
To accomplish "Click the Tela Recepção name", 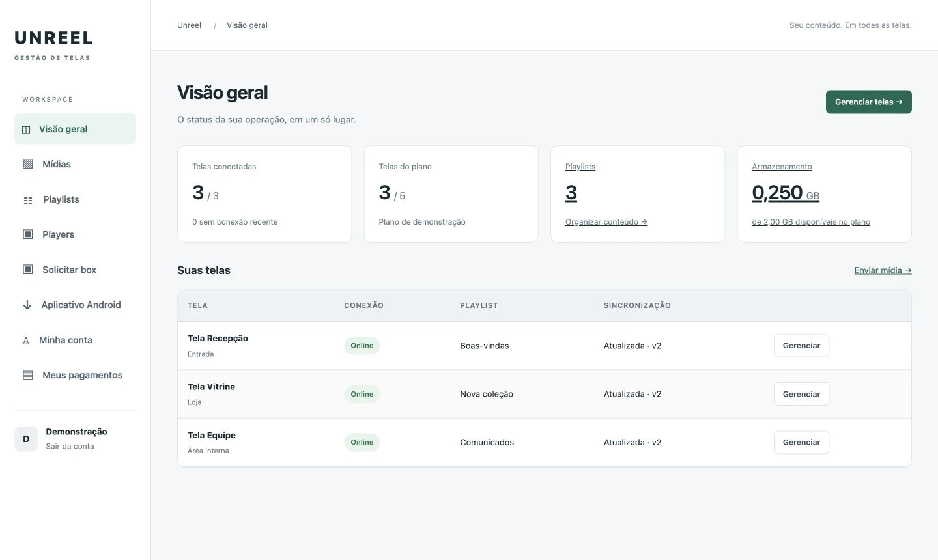I will (x=218, y=338).
